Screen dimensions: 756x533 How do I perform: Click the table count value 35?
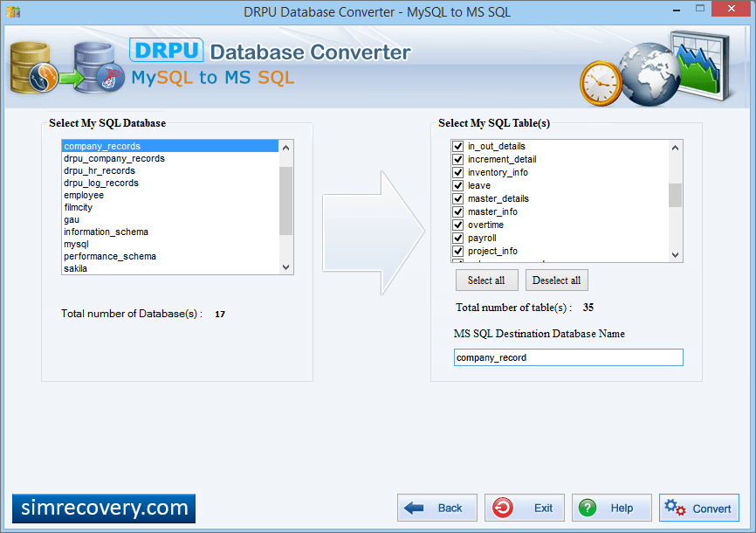pos(588,308)
